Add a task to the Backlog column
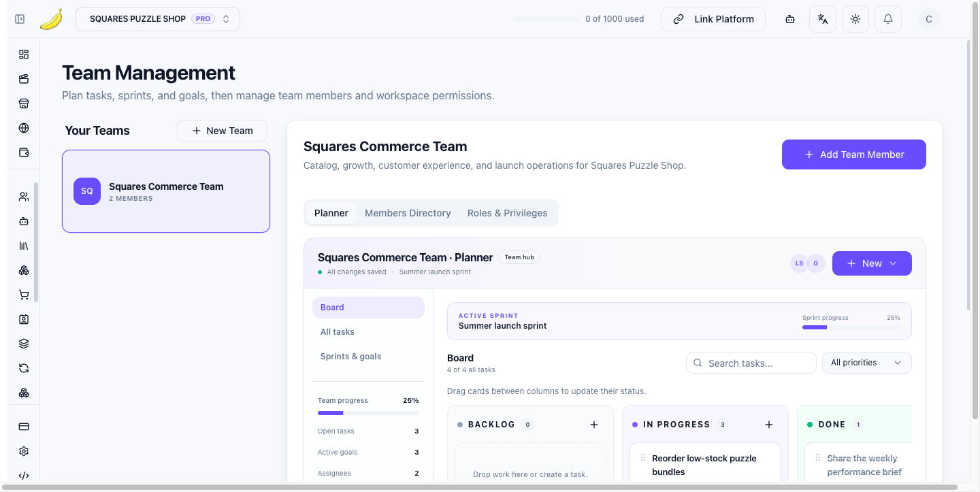Viewport: 980px width, 492px height. point(594,425)
